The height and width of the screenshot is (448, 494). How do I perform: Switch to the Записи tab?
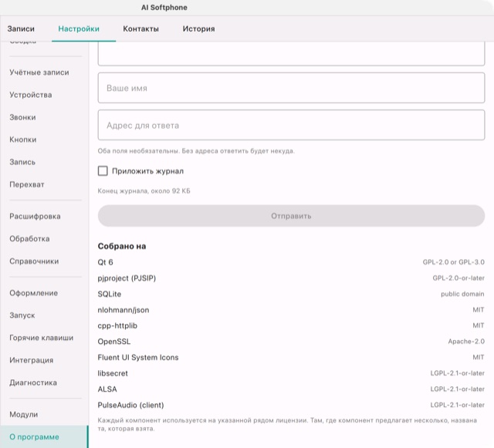21,29
